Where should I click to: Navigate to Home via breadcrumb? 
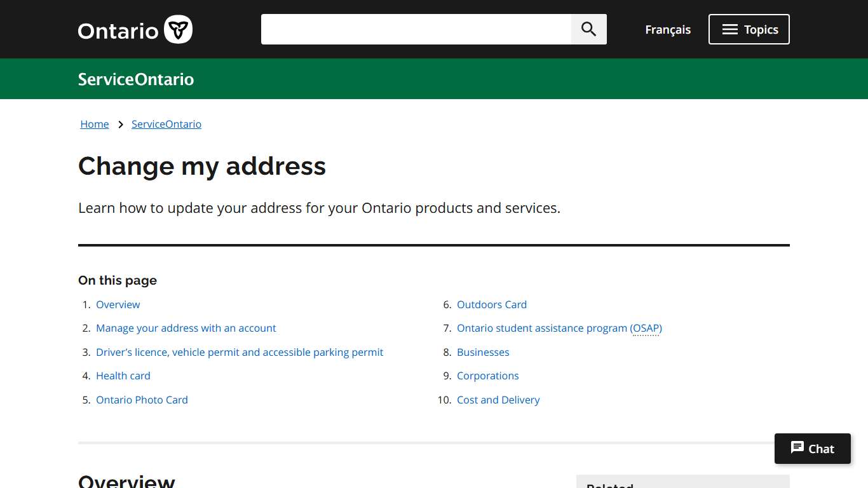pyautogui.click(x=94, y=124)
